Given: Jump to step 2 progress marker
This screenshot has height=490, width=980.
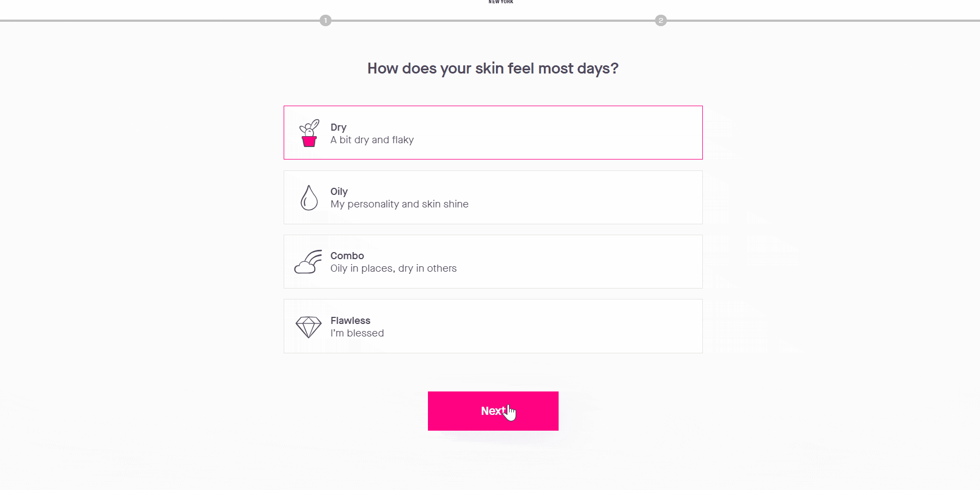Looking at the screenshot, I should (x=661, y=21).
